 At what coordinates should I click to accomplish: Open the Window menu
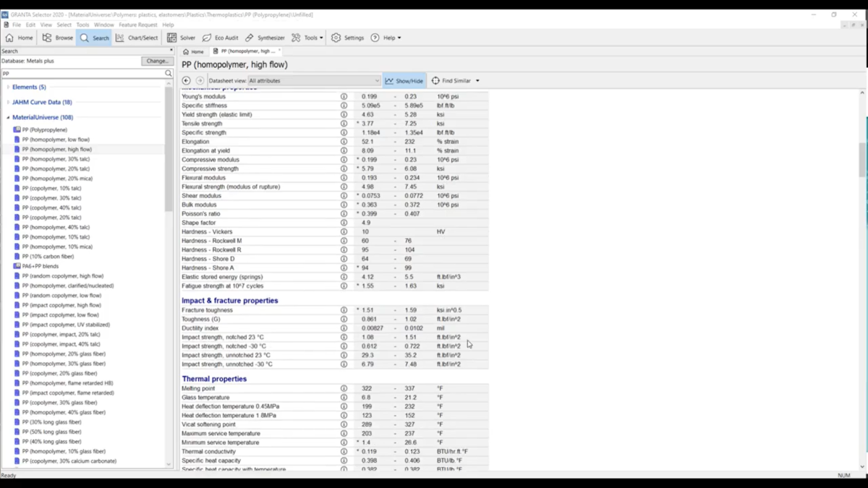[103, 25]
